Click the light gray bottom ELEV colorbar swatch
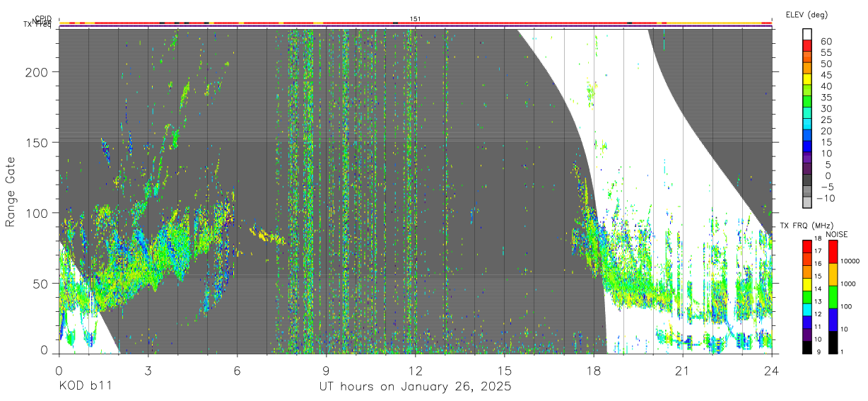The image size is (868, 401). click(807, 203)
